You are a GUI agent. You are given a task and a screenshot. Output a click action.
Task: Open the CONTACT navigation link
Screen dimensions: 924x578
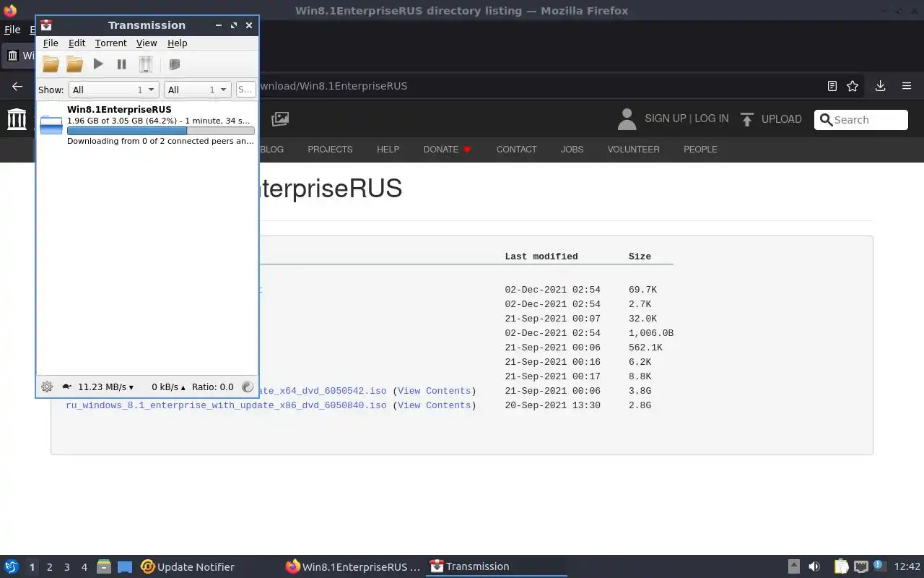pos(516,150)
